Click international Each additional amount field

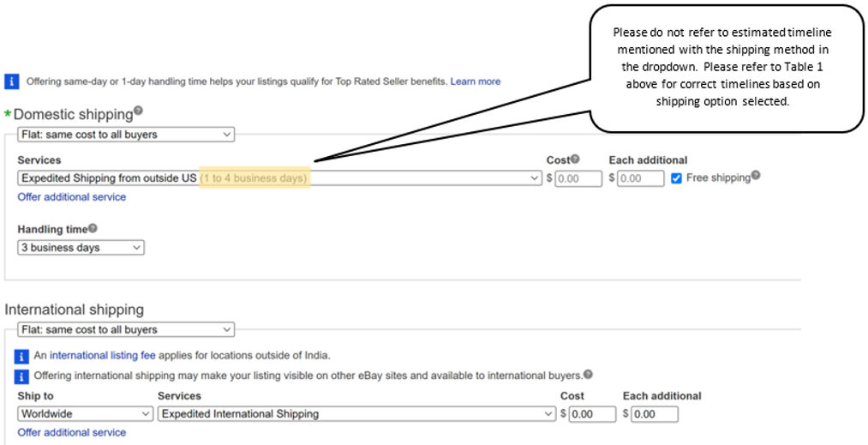pyautogui.click(x=655, y=414)
